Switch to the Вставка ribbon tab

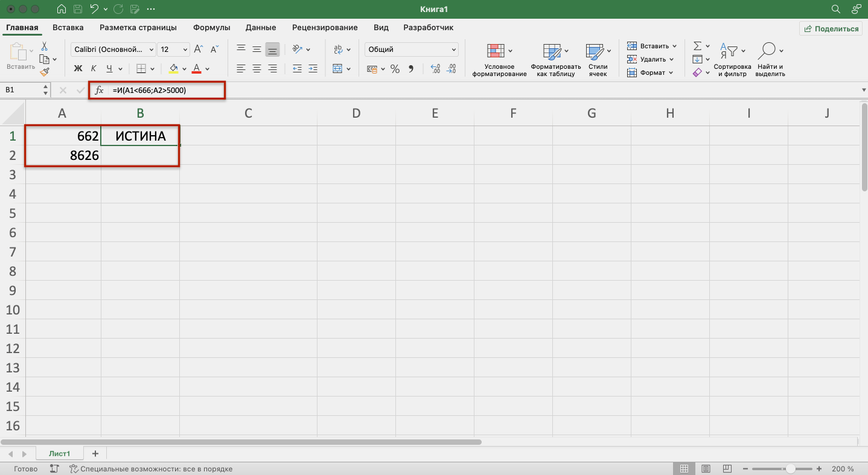(68, 27)
